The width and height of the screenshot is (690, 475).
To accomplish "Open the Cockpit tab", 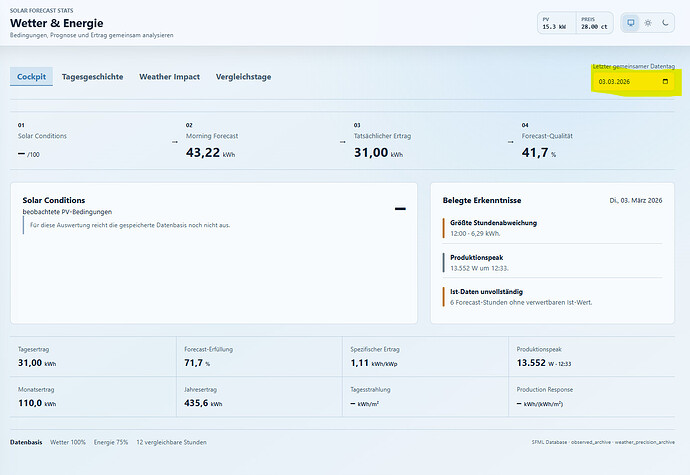I will pos(31,77).
